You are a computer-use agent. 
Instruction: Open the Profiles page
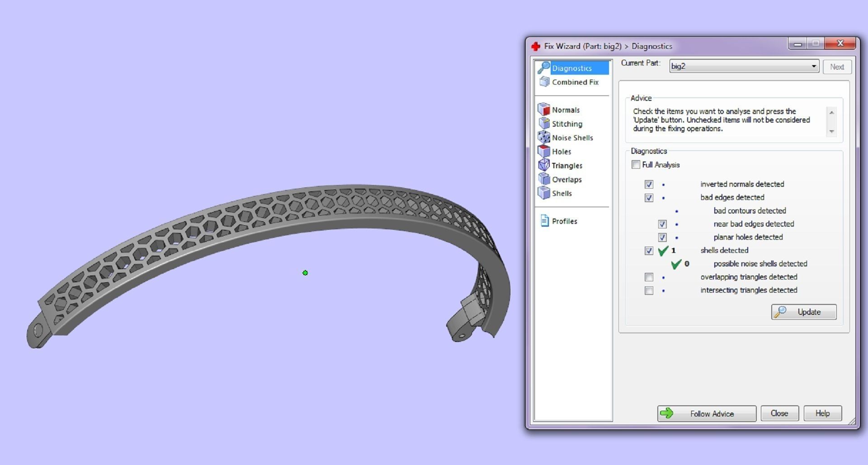click(565, 221)
